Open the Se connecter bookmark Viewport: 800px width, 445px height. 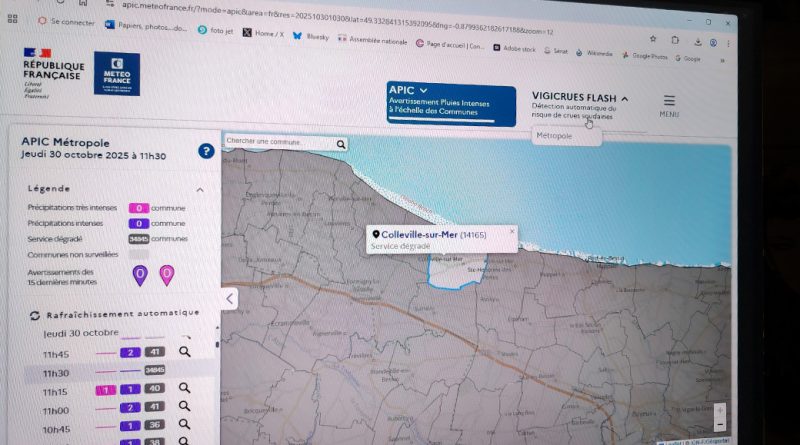click(x=66, y=21)
